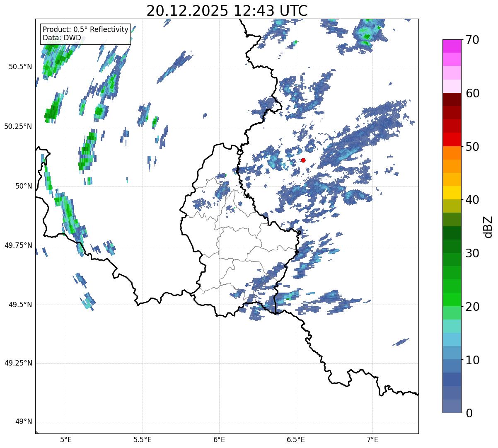Click the 6.5°E longitude label
498x448 pixels.
[296, 439]
